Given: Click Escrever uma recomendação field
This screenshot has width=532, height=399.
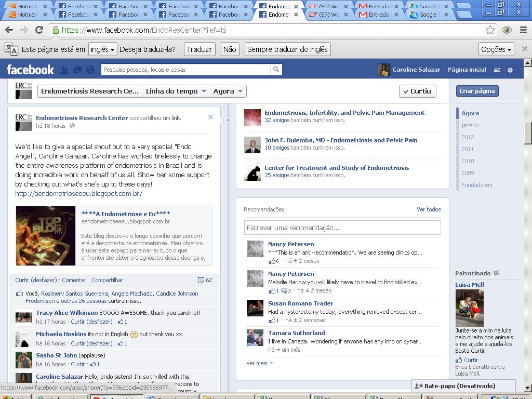Looking at the screenshot, I should coord(342,228).
